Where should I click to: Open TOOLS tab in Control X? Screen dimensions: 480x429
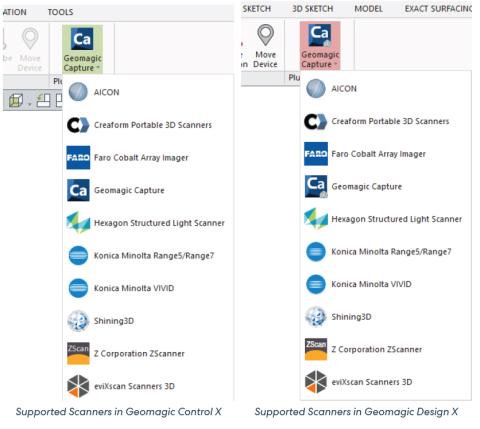click(60, 12)
